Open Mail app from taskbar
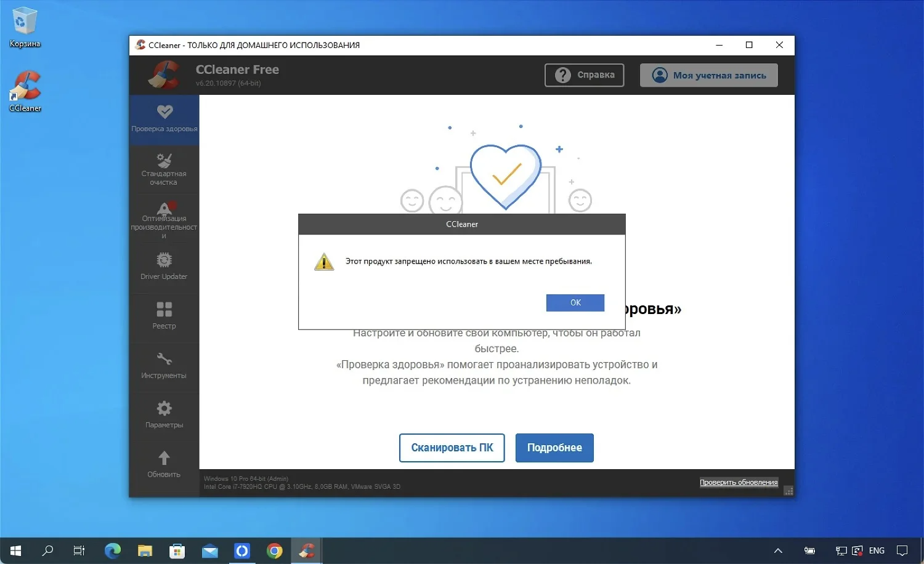Image resolution: width=924 pixels, height=564 pixels. tap(210, 550)
